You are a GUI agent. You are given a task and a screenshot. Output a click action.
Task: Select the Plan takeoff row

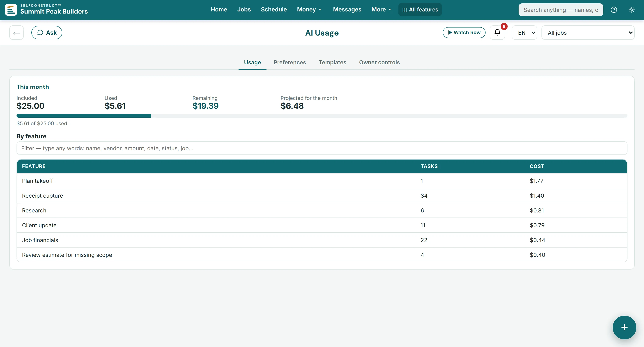(x=322, y=181)
